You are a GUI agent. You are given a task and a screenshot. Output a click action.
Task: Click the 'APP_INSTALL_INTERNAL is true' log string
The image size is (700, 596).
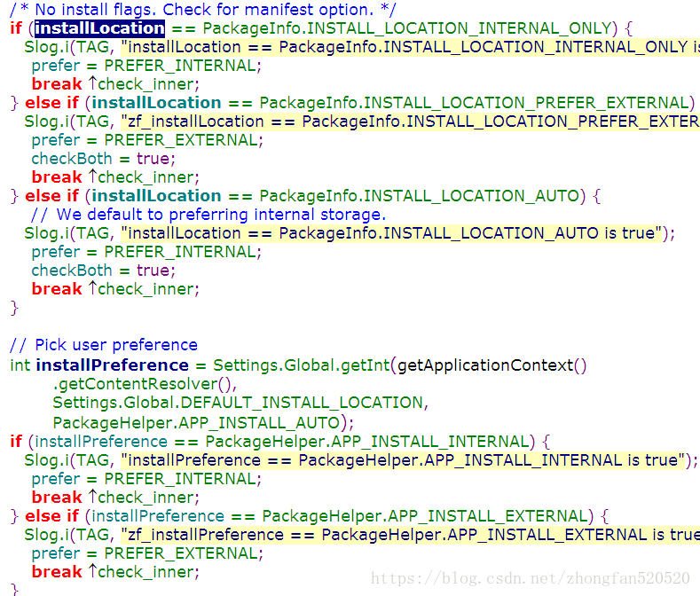403,460
